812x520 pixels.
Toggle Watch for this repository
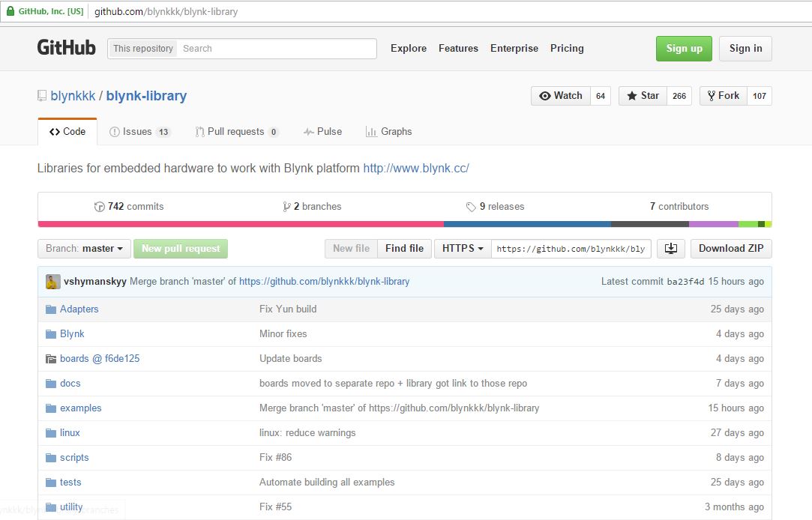[560, 95]
